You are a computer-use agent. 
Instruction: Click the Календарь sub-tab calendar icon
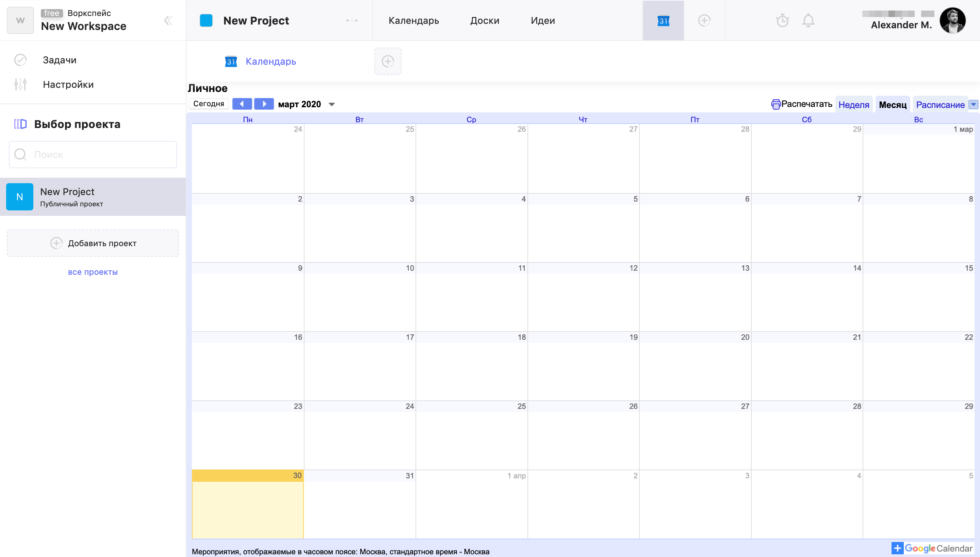(231, 61)
